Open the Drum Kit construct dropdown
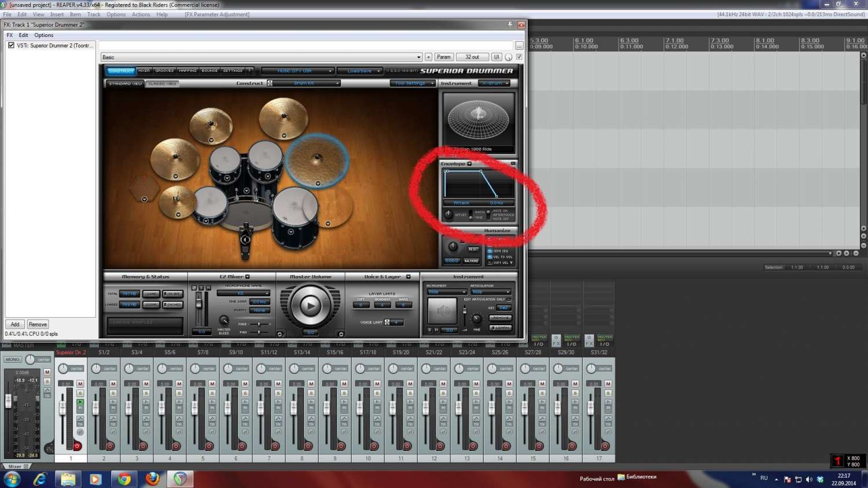This screenshot has height=488, width=868. [x=307, y=83]
